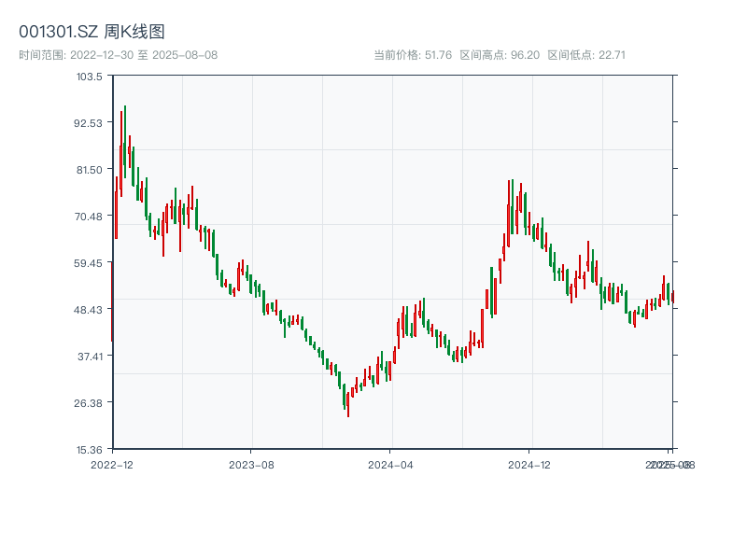Click the last candlestick at the right edge
Image resolution: width=747 pixels, height=560 pixels.
click(x=672, y=297)
